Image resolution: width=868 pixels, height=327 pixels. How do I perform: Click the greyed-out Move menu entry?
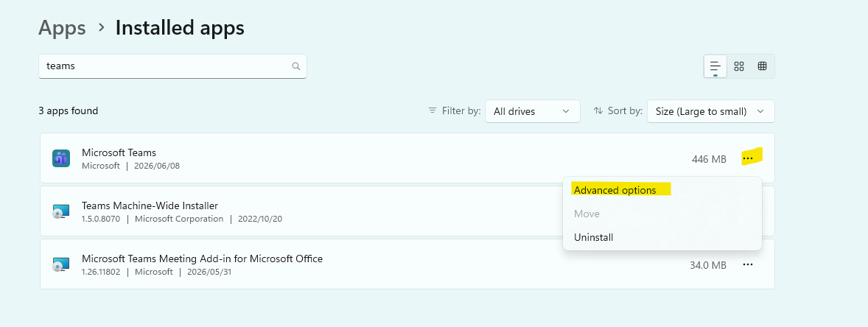587,214
